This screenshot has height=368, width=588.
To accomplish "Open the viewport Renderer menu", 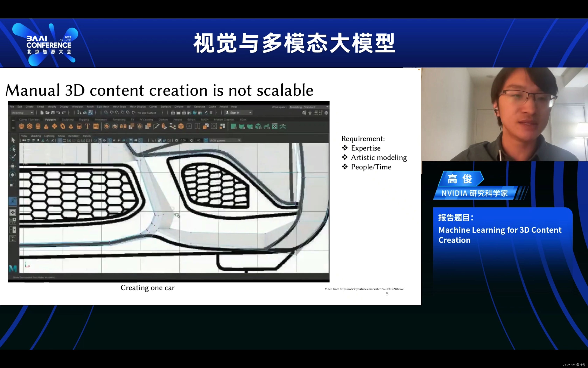I will click(x=74, y=136).
